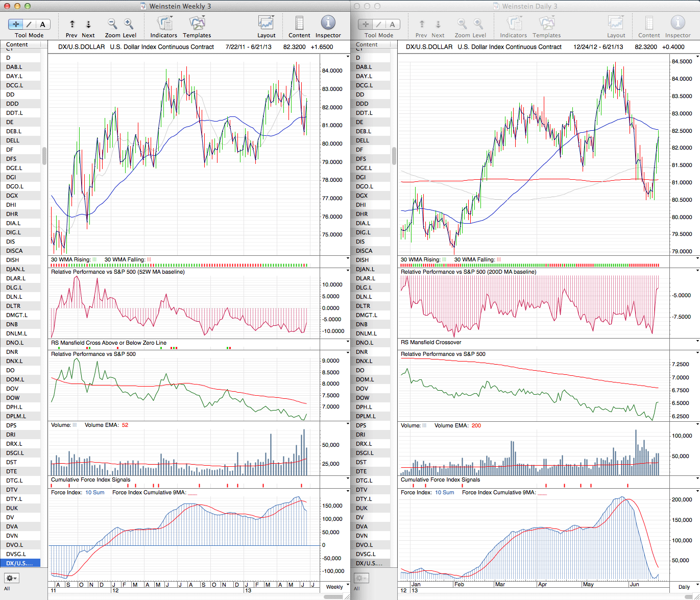Open the Inspector in Weekly window toolbar
The height and width of the screenshot is (600, 700).
[328, 23]
